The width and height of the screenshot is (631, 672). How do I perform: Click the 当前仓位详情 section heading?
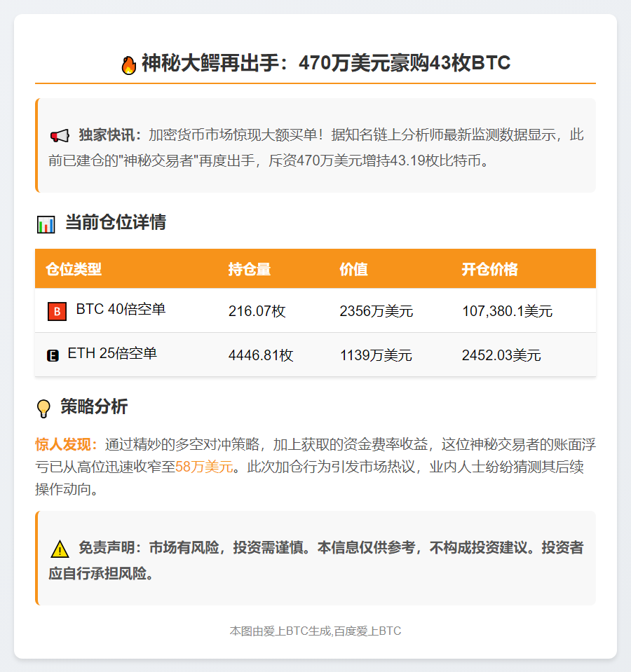(x=116, y=222)
